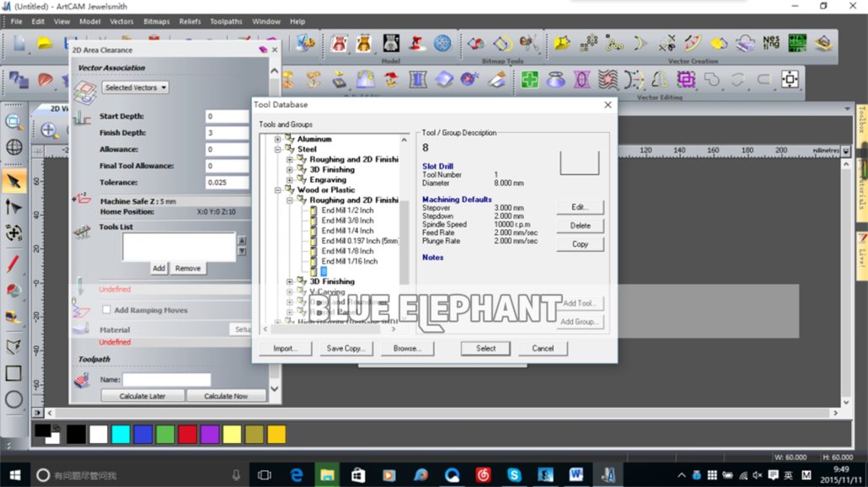Open the Window menu
The image size is (868, 487).
click(x=266, y=22)
